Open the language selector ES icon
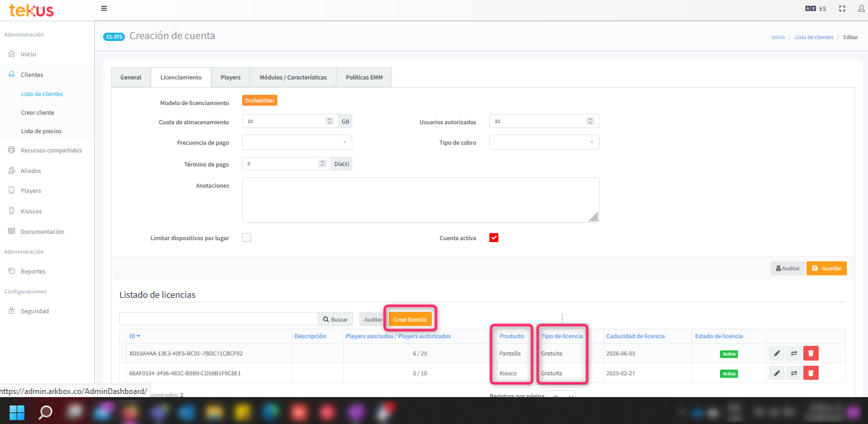 pos(815,9)
